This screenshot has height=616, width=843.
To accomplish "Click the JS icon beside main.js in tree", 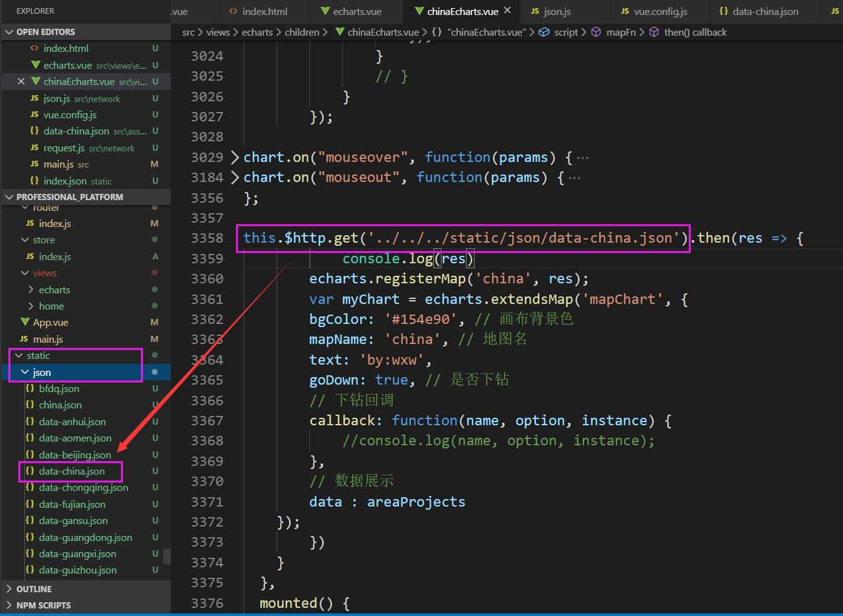I will coord(24,339).
